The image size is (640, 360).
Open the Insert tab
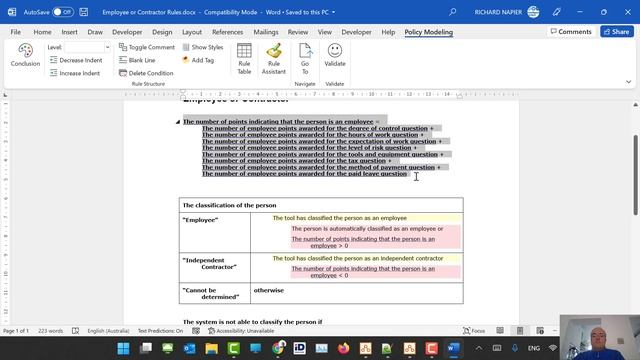[x=69, y=32]
